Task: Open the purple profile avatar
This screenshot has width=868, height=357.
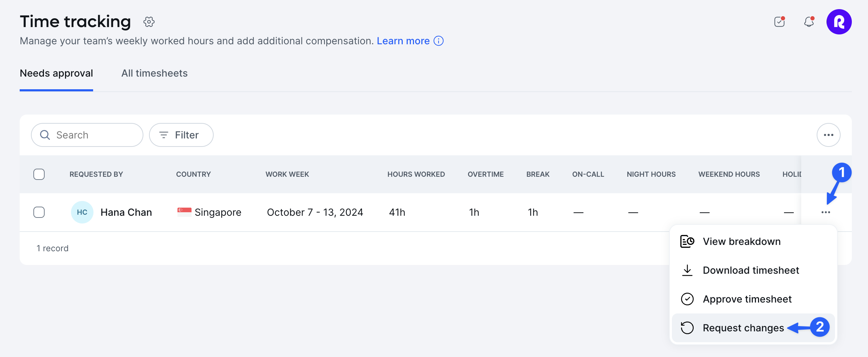Action: click(839, 22)
